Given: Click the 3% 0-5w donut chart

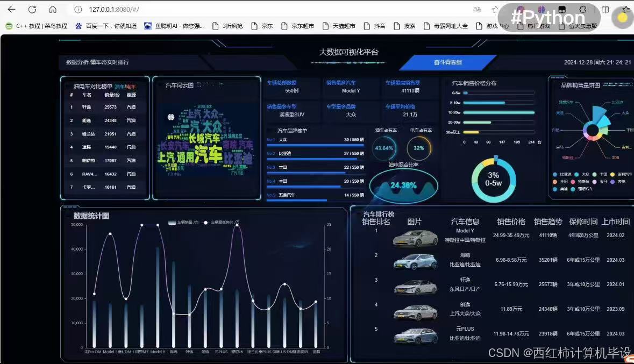Looking at the screenshot, I should click(493, 180).
